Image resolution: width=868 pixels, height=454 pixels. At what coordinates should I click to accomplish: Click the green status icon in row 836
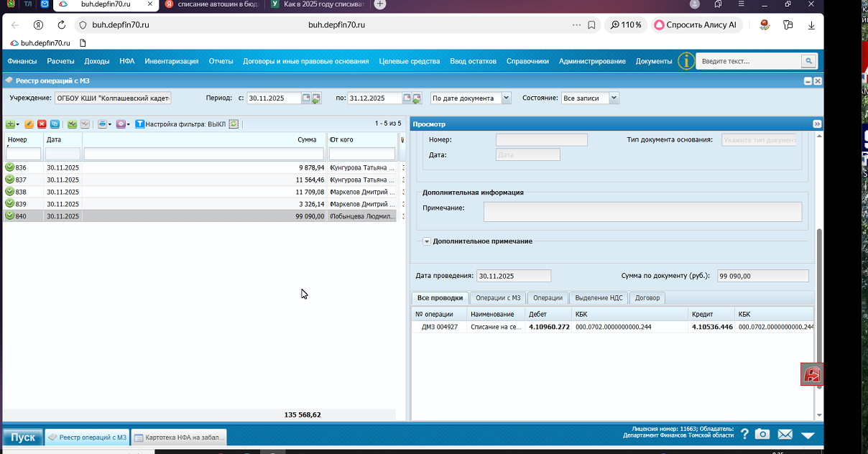(x=9, y=167)
